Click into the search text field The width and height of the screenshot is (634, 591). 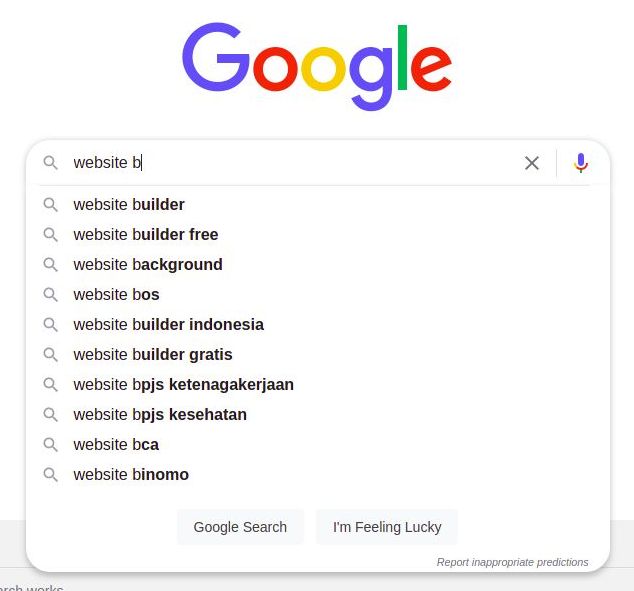(x=300, y=163)
